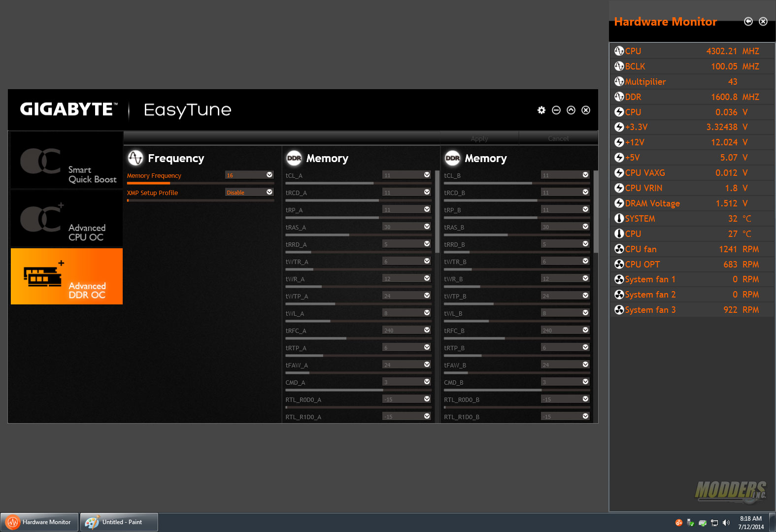Click the back arrow icon in Hardware Monitor
Image resolution: width=776 pixels, height=532 pixels.
[x=748, y=21]
